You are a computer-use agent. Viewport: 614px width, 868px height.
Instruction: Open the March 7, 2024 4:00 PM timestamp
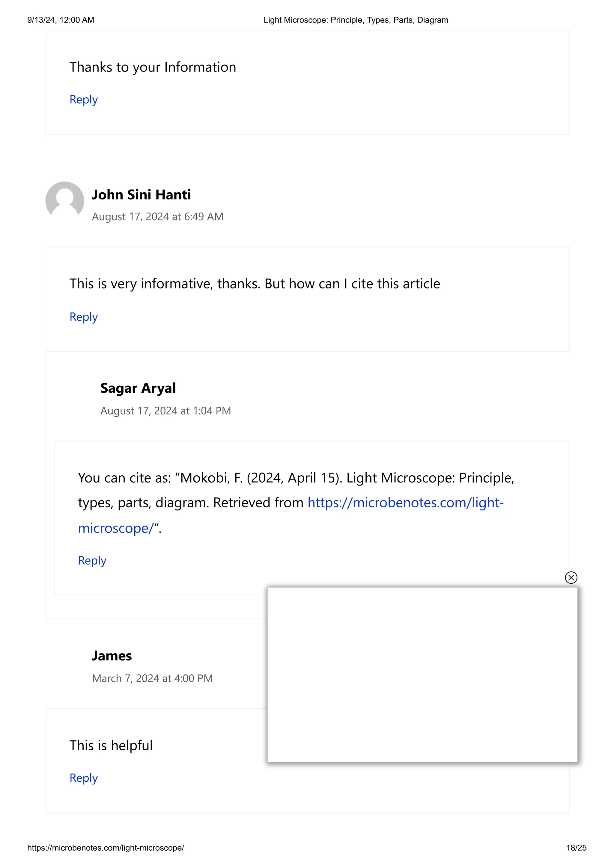click(x=152, y=678)
